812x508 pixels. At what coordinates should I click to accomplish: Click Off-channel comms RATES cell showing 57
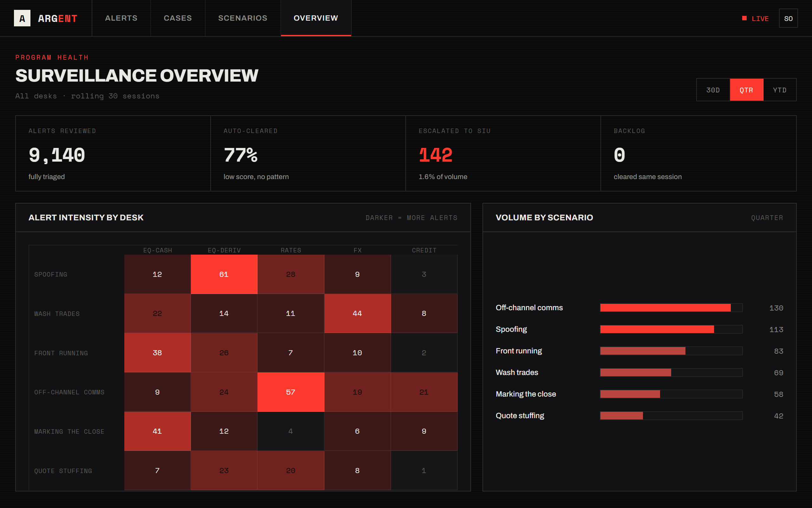(291, 392)
